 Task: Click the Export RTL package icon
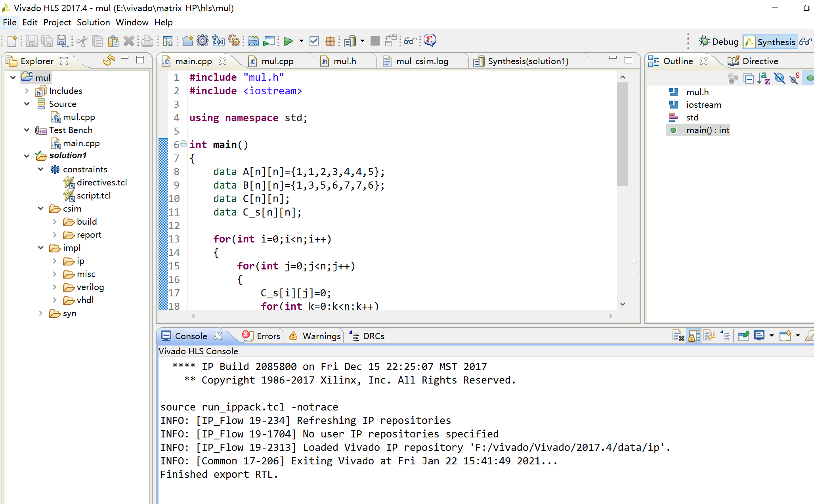tap(330, 41)
